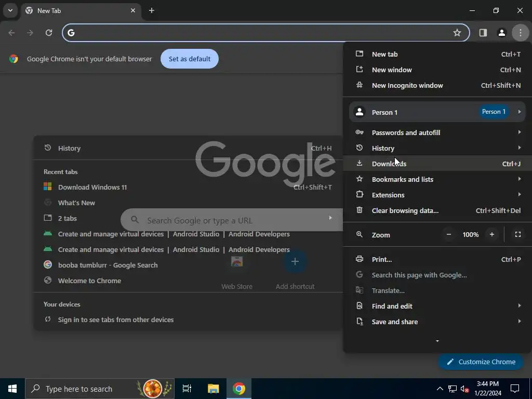Open a new tab with plus button
This screenshot has width=532, height=399.
(152, 10)
